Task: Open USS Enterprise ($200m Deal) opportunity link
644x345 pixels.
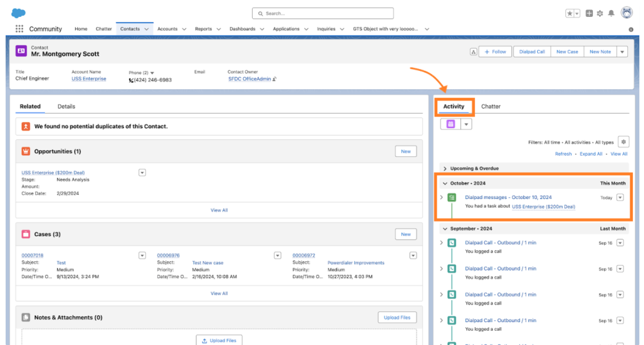Action: click(x=53, y=172)
